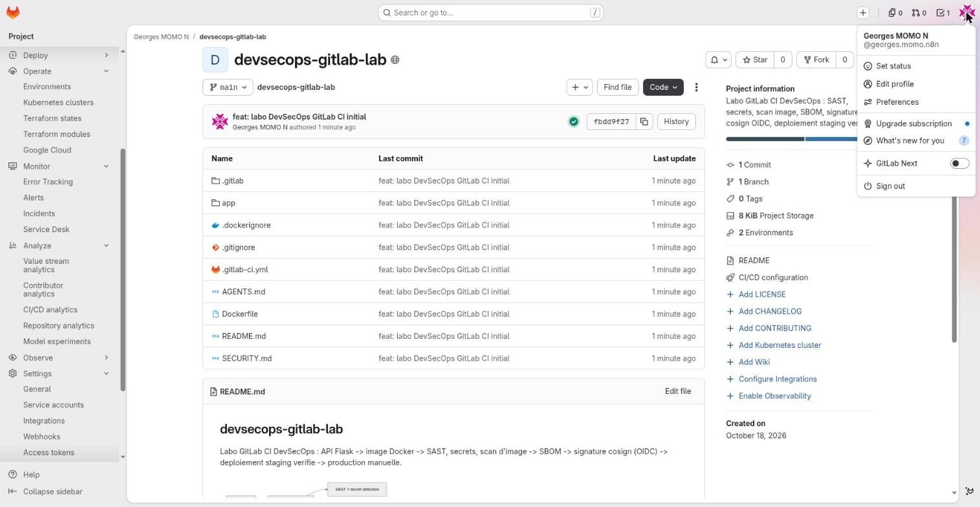The height and width of the screenshot is (507, 980).
Task: Open merge requests counter icon
Action: click(x=919, y=12)
